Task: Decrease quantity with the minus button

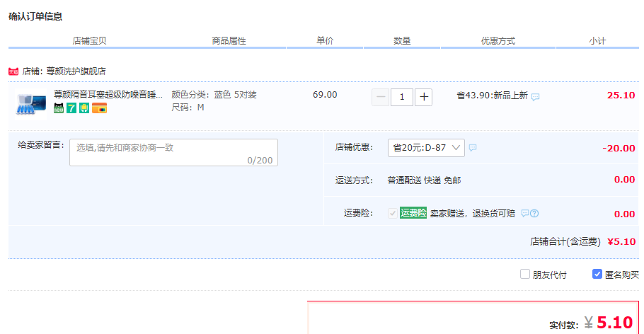Action: coord(380,98)
